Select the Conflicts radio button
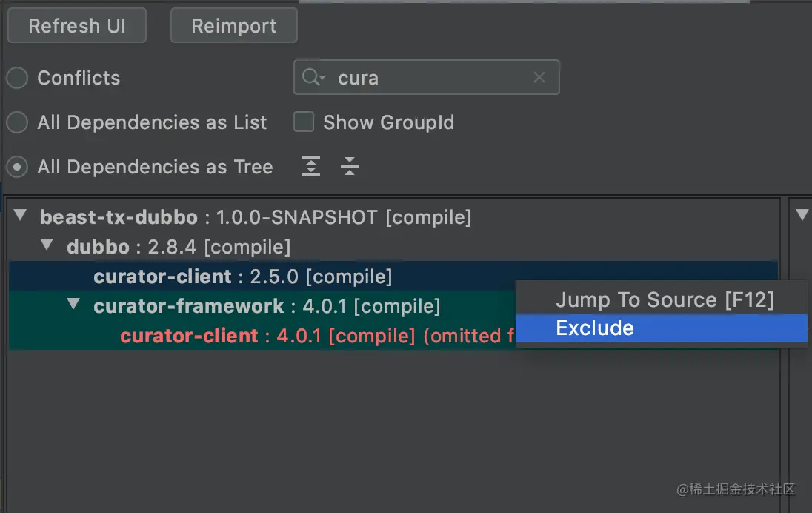812x513 pixels. coord(17,78)
